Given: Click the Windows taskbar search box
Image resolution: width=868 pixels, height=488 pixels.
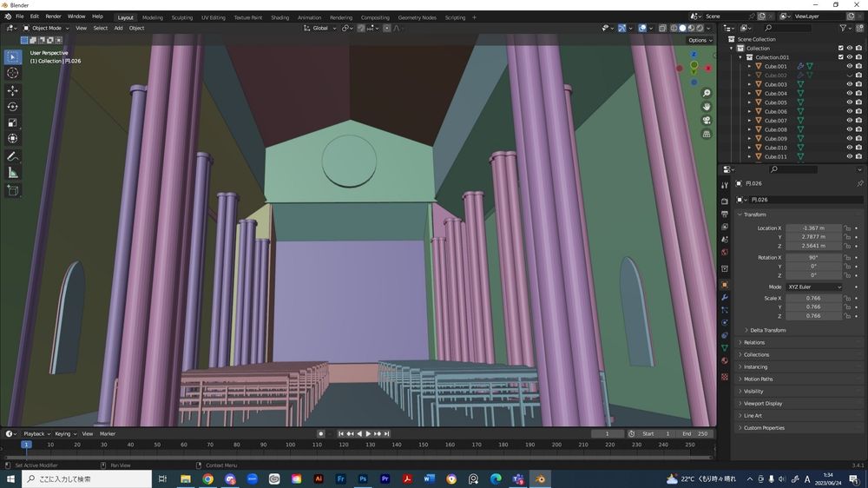Looking at the screenshot, I should click(86, 478).
